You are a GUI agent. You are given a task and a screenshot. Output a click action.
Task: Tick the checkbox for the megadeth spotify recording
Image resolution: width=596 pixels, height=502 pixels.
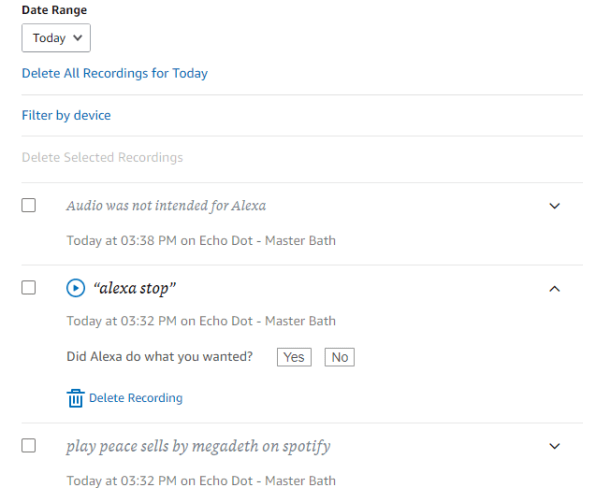[29, 445]
